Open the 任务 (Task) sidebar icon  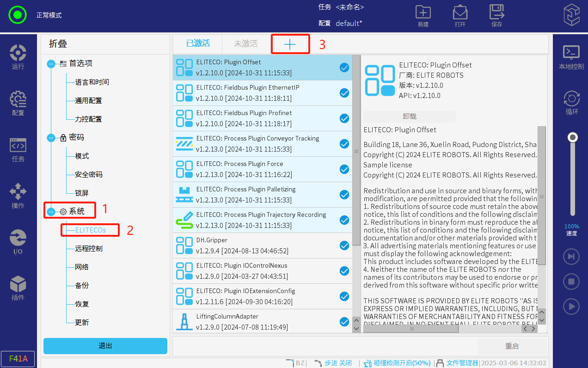[18, 149]
